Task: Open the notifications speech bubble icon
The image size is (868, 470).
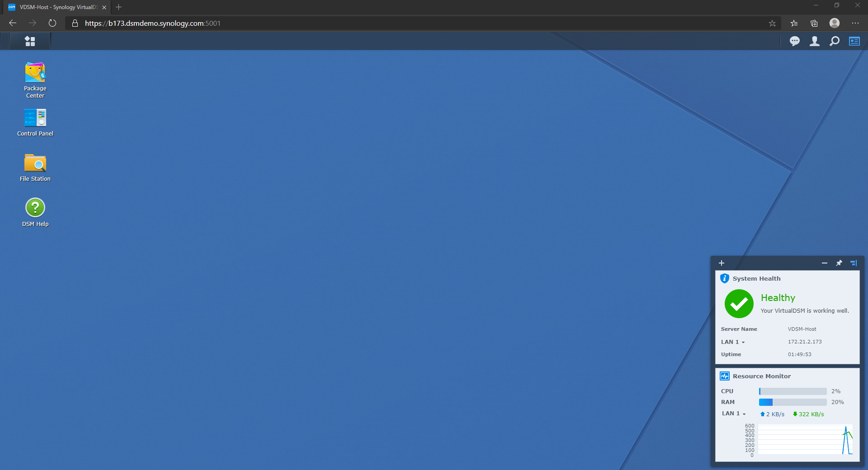Action: (x=795, y=41)
